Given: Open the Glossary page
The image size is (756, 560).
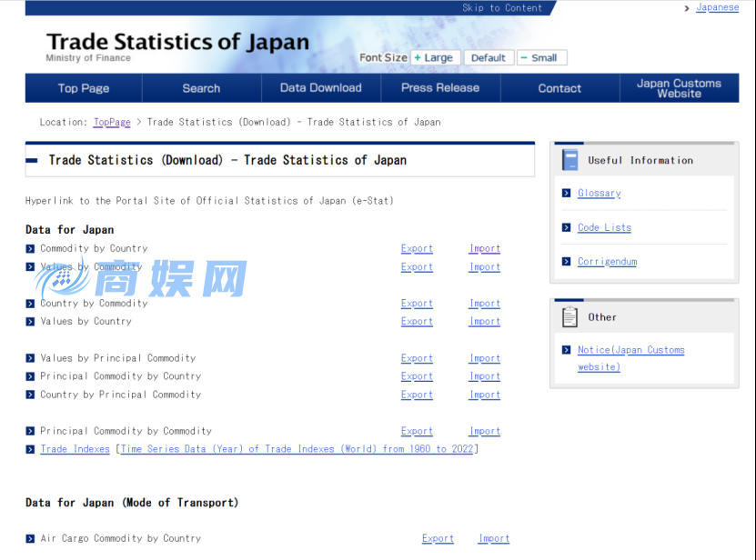Looking at the screenshot, I should click(x=599, y=193).
